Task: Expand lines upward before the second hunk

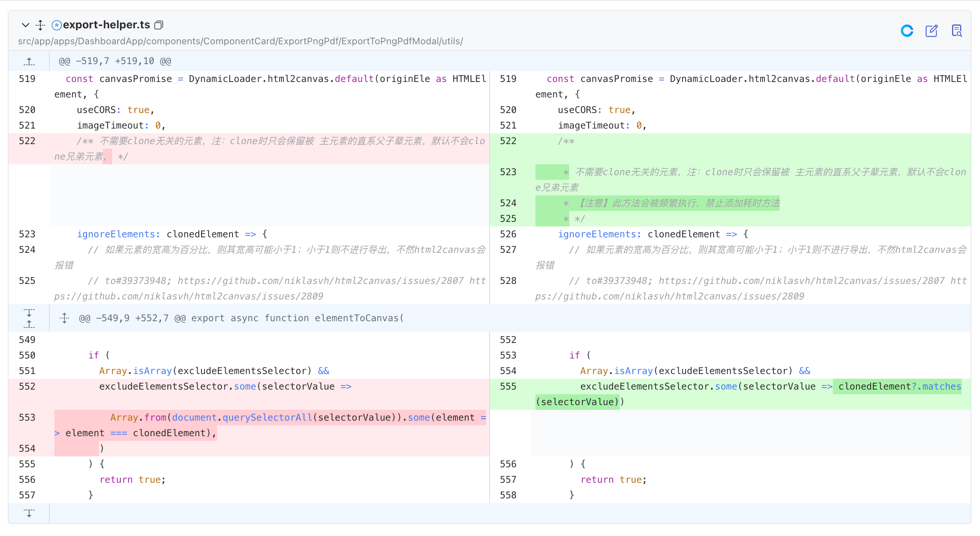Action: pos(29,324)
